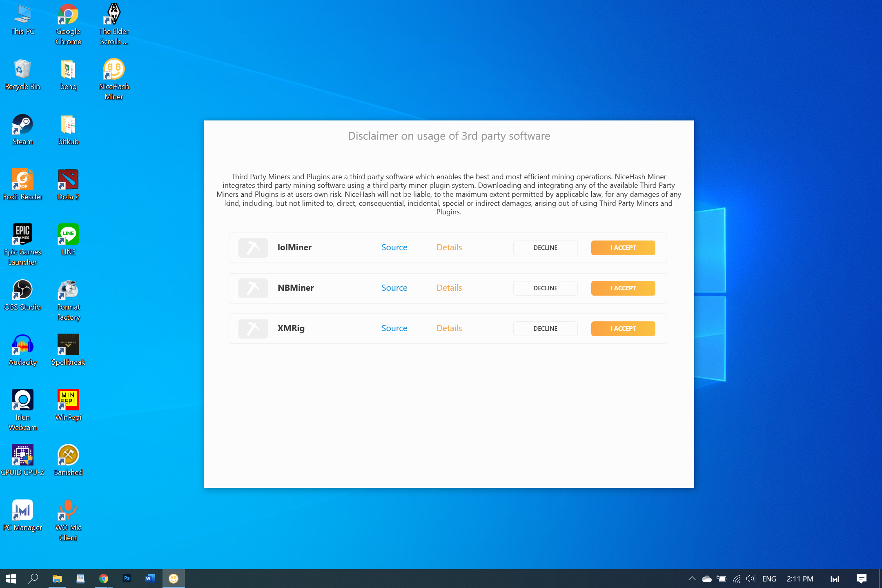Open the Windows Start menu
Image resolution: width=882 pixels, height=588 pixels.
click(11, 579)
